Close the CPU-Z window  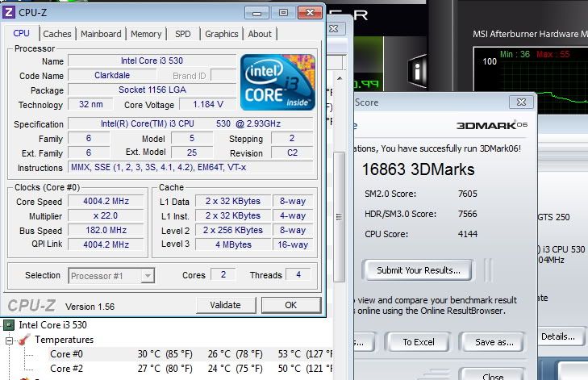pos(310,13)
